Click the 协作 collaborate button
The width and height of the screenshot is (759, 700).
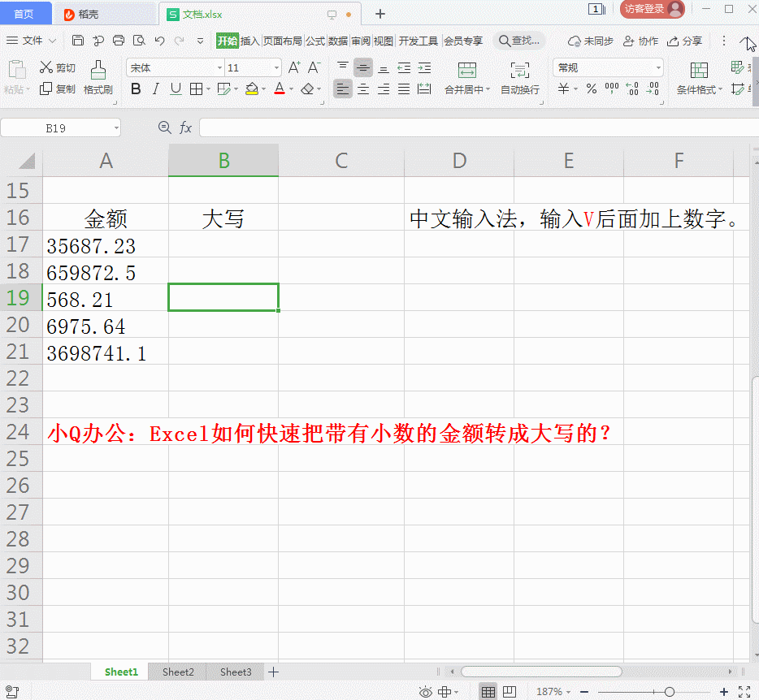click(x=640, y=41)
